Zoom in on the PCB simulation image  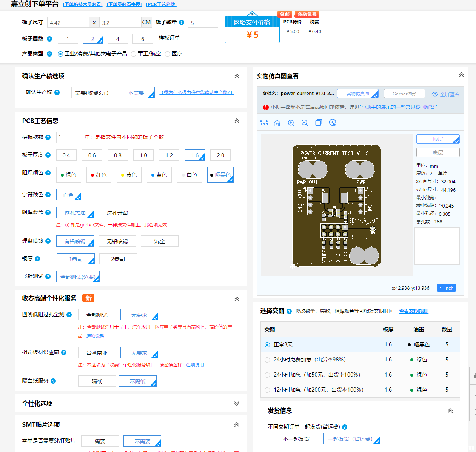(x=291, y=123)
